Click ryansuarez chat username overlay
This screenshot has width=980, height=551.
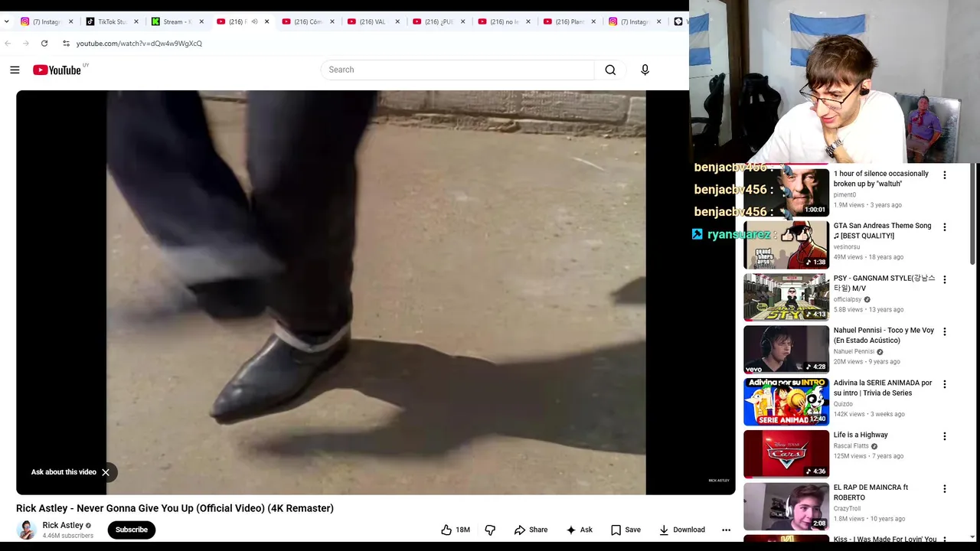pos(737,234)
